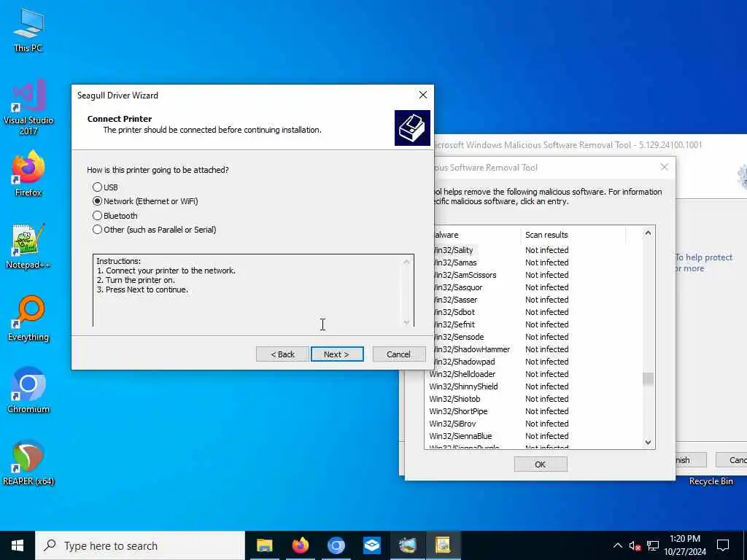The width and height of the screenshot is (747, 560).
Task: Click the Scan results column header
Action: point(573,235)
